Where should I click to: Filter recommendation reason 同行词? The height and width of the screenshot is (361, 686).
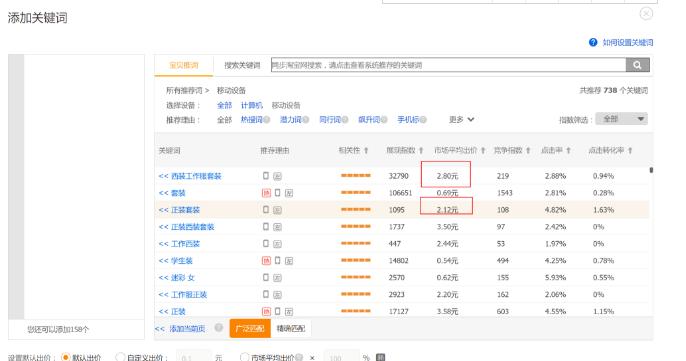coord(330,119)
